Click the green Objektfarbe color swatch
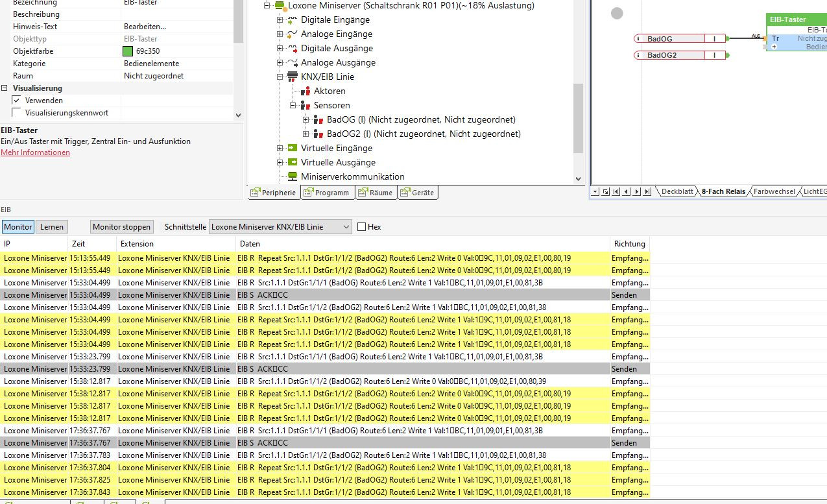 128,51
